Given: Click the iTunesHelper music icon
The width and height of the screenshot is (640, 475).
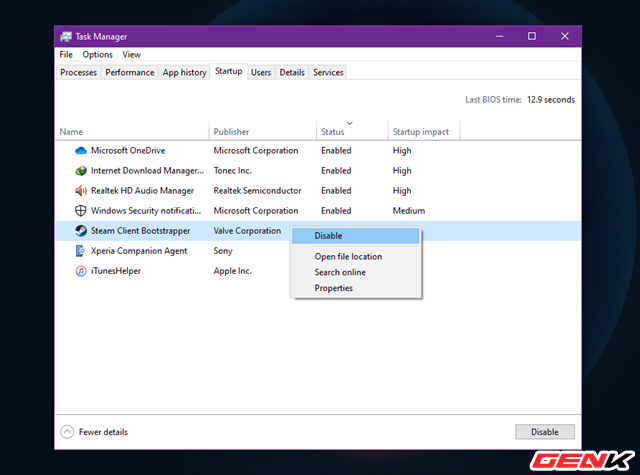Looking at the screenshot, I should pos(81,271).
